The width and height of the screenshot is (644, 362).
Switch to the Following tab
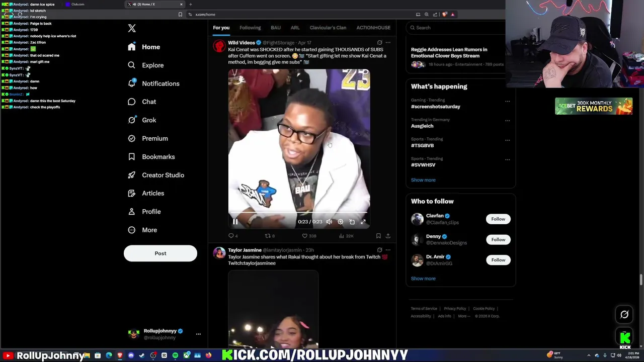250,28
